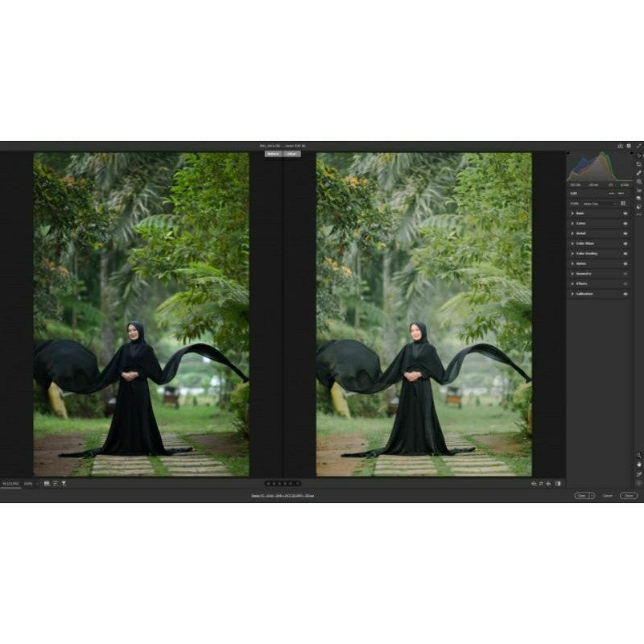
Task: Toggle visibility of Calibration edits
Action: tap(625, 294)
